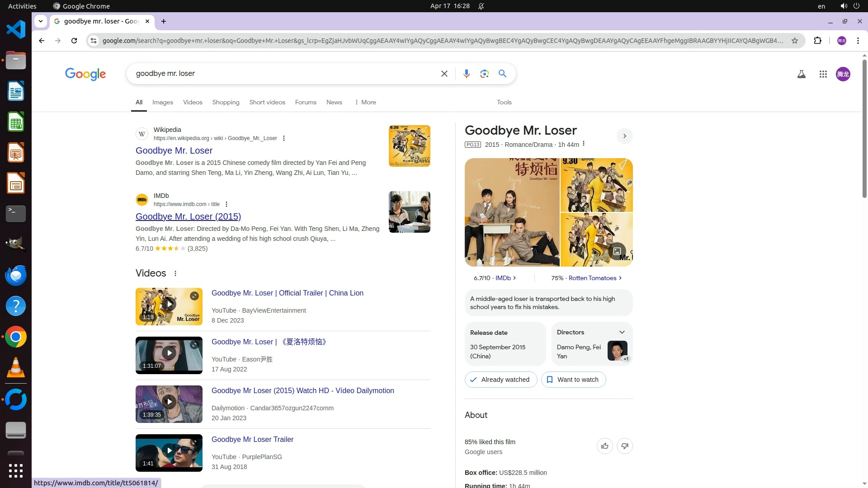Click the voice search microphone icon

coord(466,74)
